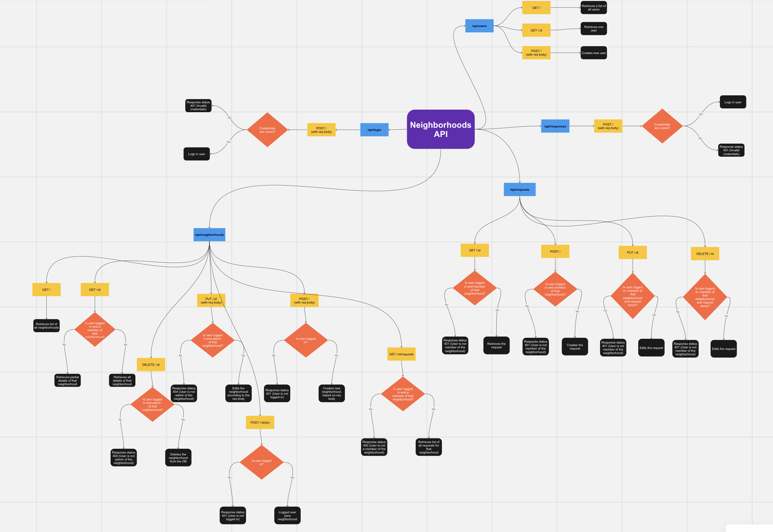
Task: Click the 'Response status 400' black box
Action: tap(374, 447)
